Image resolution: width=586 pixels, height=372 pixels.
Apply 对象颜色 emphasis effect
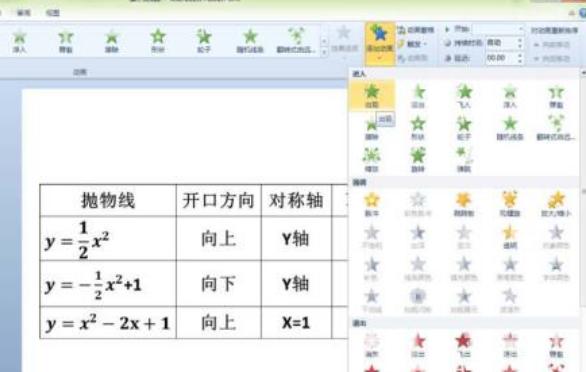(x=556, y=237)
